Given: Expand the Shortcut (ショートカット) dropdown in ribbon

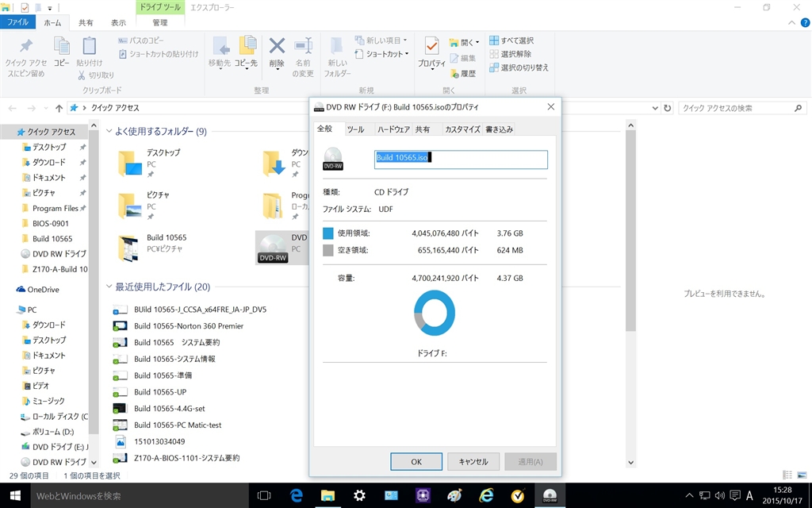Looking at the screenshot, I should pos(407,54).
